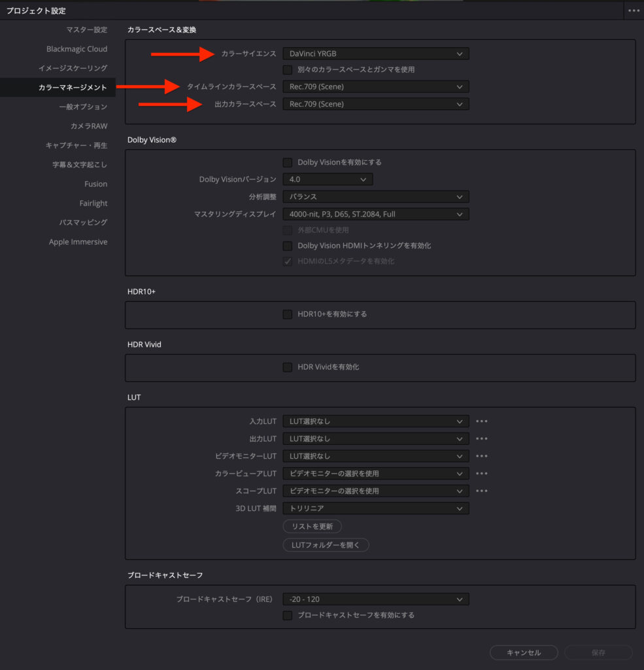
Task: Click the リストを更新 button
Action: pyautogui.click(x=312, y=527)
